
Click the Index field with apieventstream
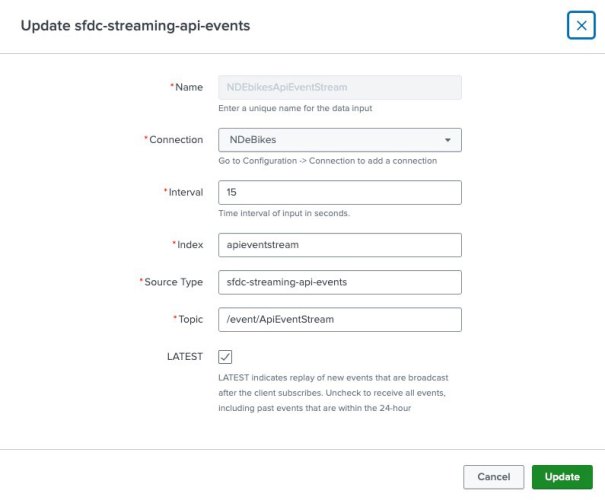click(x=340, y=245)
